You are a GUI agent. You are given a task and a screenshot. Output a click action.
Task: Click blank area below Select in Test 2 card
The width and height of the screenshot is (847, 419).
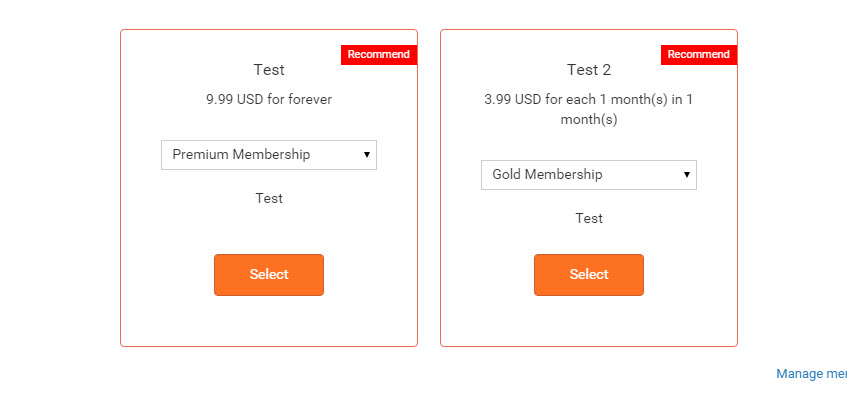(589, 322)
